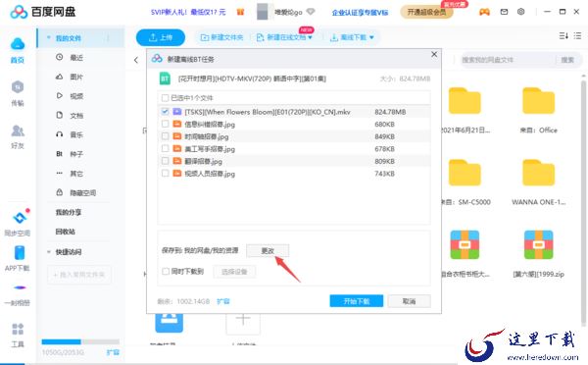
Task: Uncheck the When Flowers Bloom mkv checkbox
Action: 165,112
